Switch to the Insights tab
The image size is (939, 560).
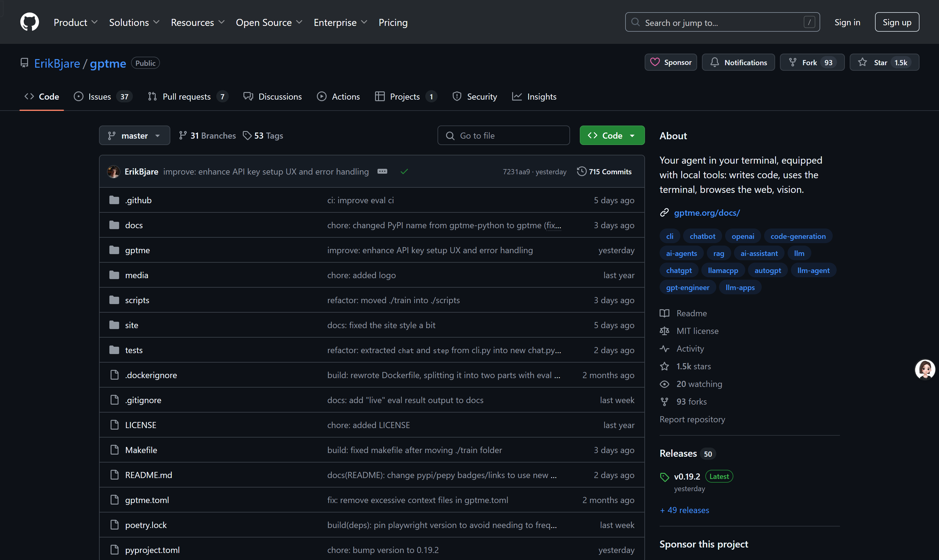[x=534, y=97]
